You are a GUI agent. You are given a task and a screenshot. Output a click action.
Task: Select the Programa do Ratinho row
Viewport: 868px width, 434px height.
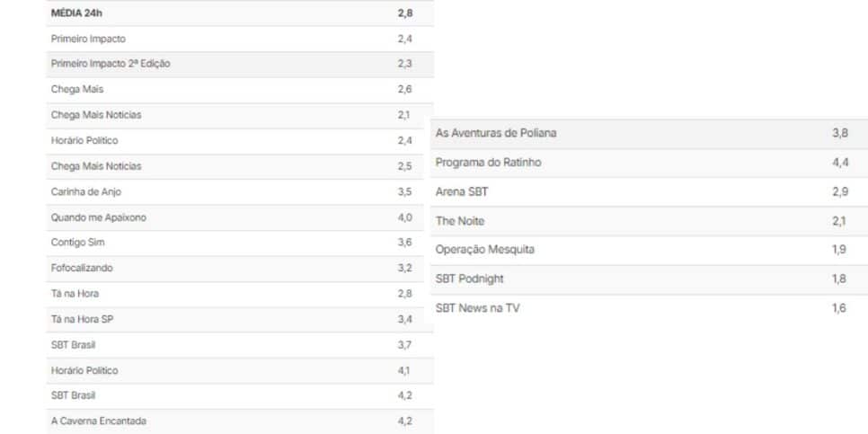tap(650, 163)
